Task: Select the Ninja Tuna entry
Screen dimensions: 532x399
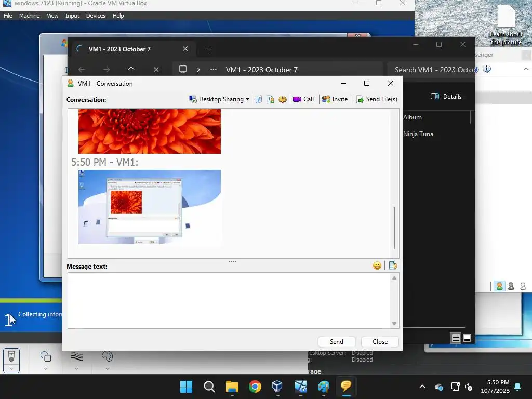Action: (418, 134)
